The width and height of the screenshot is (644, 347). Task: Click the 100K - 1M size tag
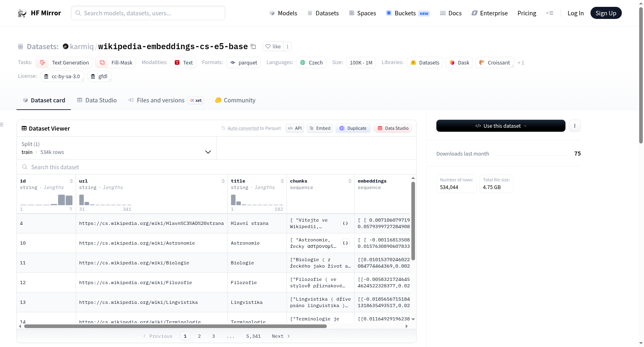click(361, 62)
